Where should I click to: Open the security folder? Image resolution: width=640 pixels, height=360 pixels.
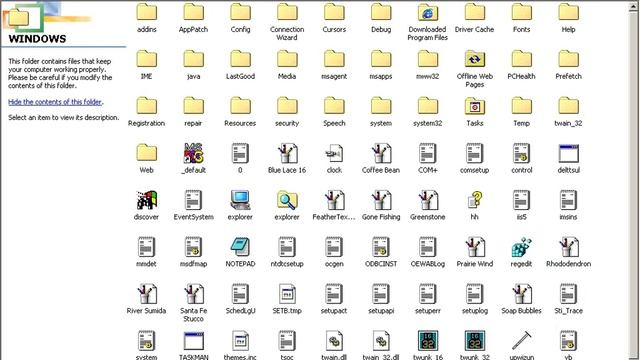click(x=287, y=107)
